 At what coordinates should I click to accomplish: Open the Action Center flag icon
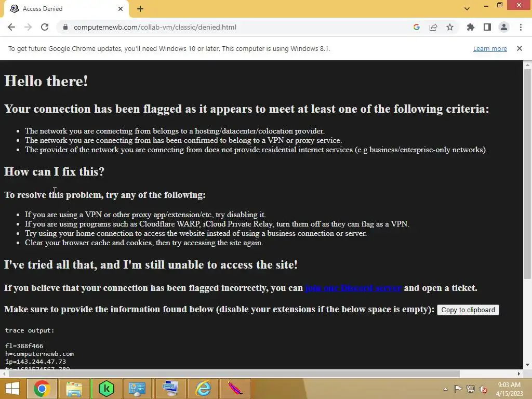pyautogui.click(x=458, y=389)
